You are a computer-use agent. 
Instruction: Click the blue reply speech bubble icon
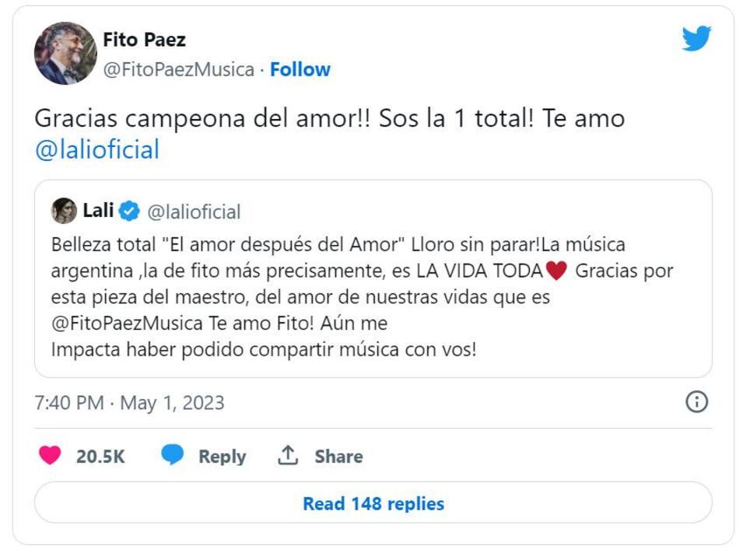(x=172, y=455)
